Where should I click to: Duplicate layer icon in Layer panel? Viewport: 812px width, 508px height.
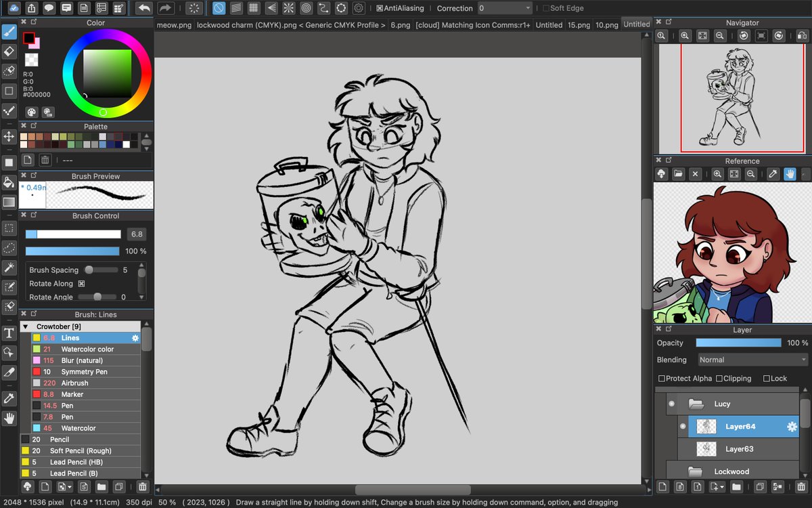[x=759, y=486]
